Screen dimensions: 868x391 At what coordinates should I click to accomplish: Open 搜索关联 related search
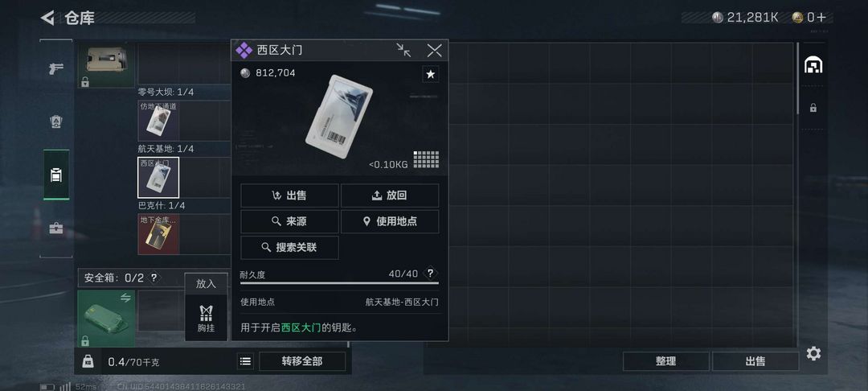(x=289, y=248)
